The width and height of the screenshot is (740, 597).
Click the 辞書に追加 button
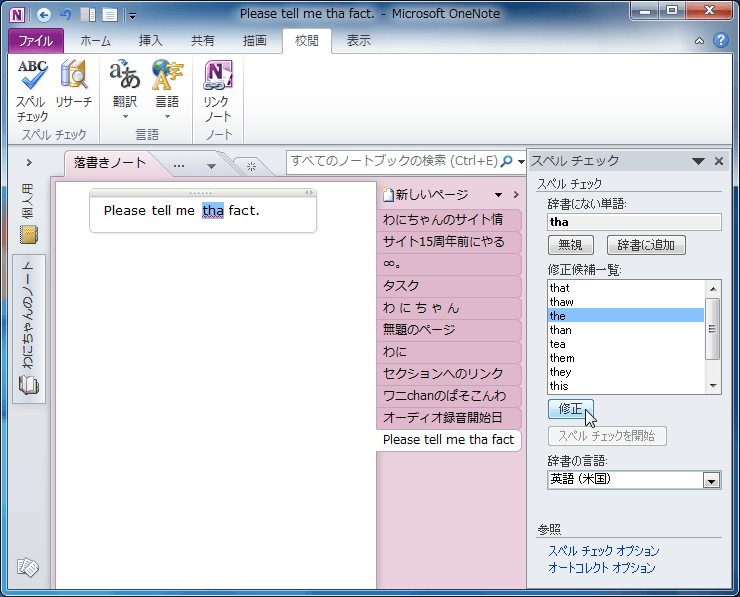tap(646, 245)
